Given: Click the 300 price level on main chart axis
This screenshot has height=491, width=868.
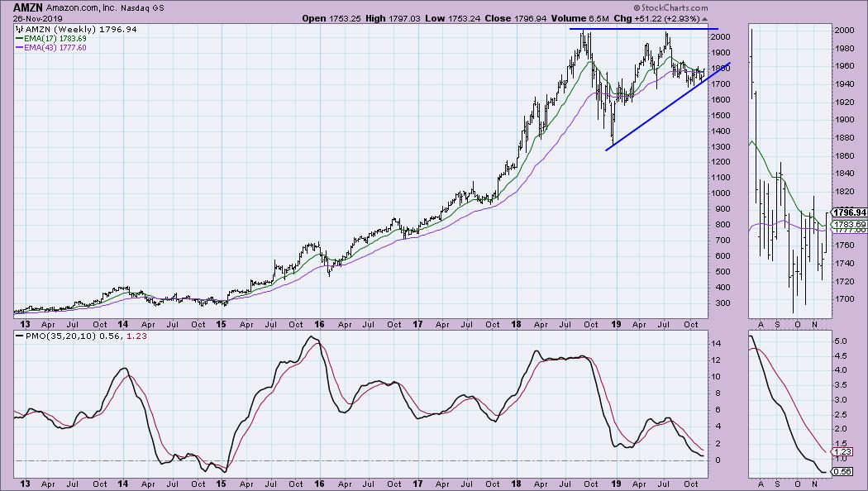Looking at the screenshot, I should coord(722,303).
